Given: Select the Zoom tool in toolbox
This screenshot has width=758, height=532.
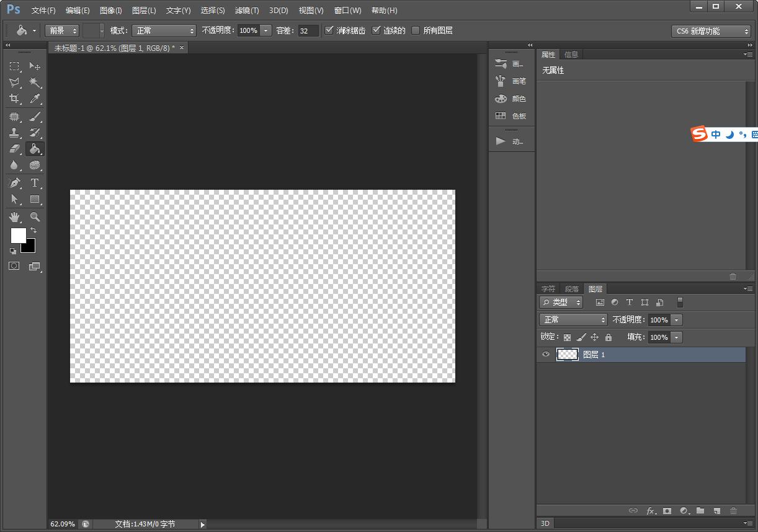Looking at the screenshot, I should 35,216.
